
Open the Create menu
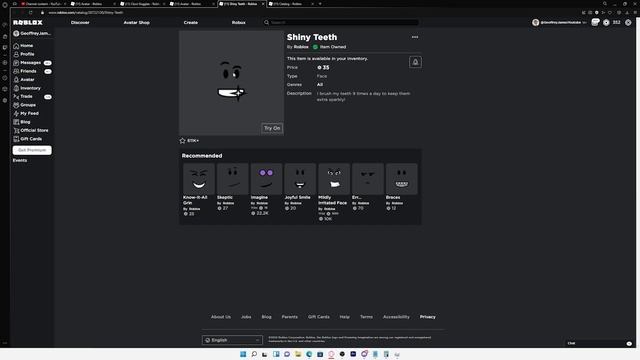[x=191, y=22]
